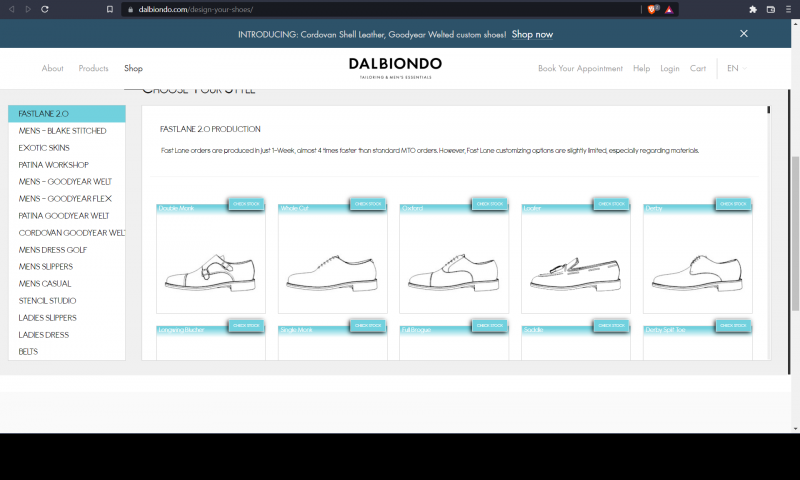800x480 pixels.
Task: Select PATINA WORKSHOP category
Action: [x=67, y=165]
